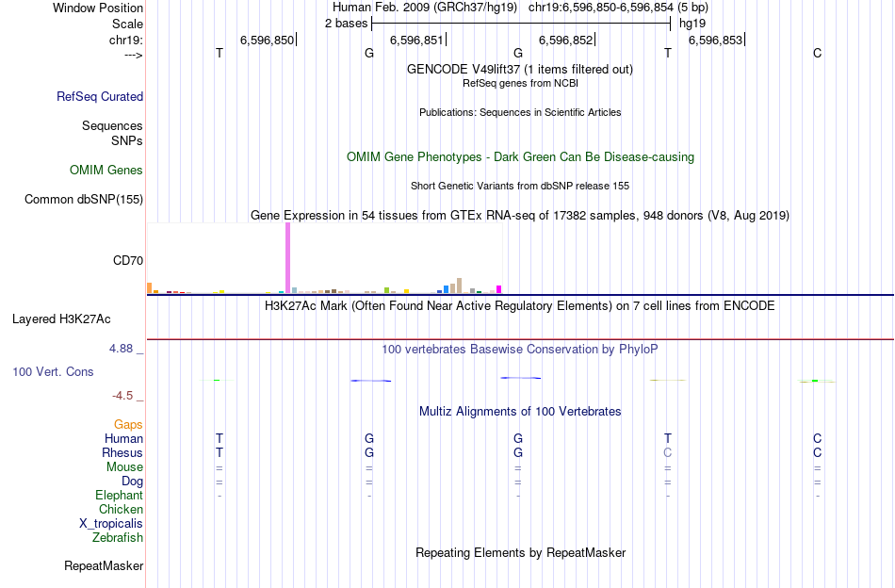Select the Human species row label
The height and width of the screenshot is (588, 895).
123,438
